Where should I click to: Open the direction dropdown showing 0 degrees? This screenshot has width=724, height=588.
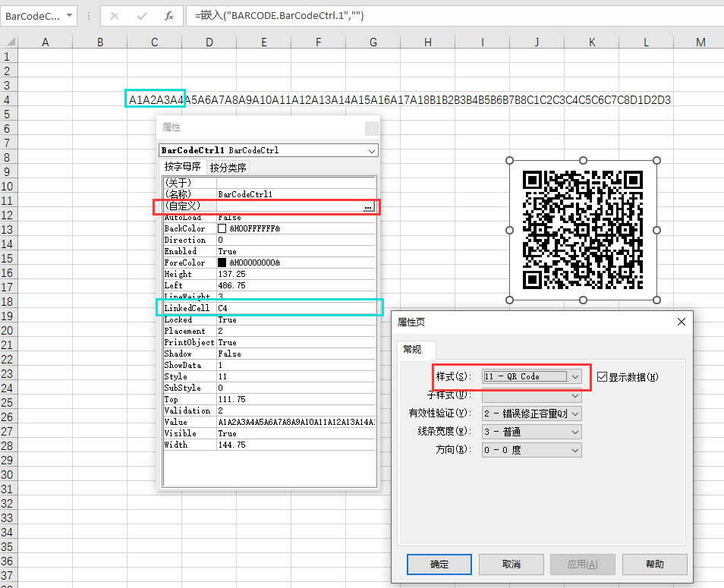click(575, 449)
